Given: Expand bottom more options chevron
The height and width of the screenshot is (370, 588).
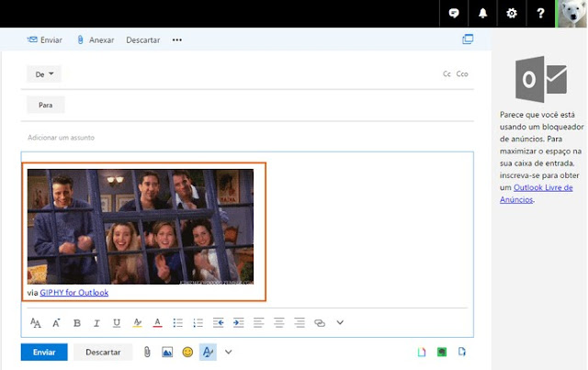Looking at the screenshot, I should (228, 352).
